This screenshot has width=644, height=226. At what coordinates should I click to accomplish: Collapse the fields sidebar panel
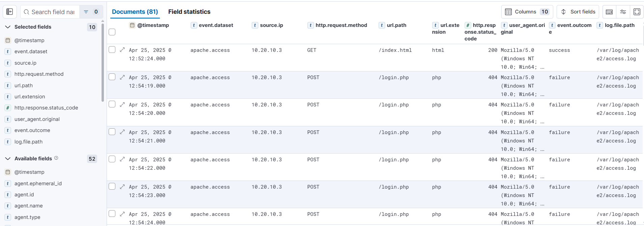[9, 11]
